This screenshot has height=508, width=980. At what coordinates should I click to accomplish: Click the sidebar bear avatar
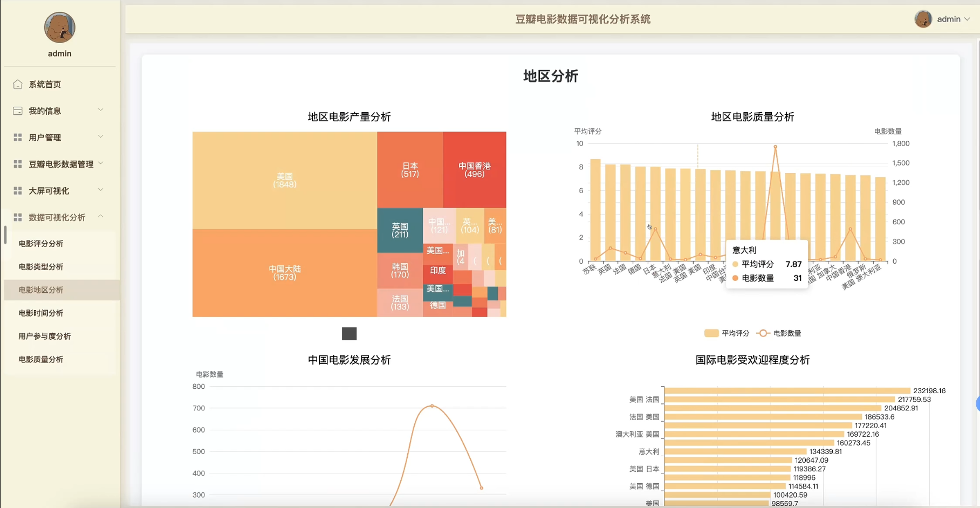59,28
